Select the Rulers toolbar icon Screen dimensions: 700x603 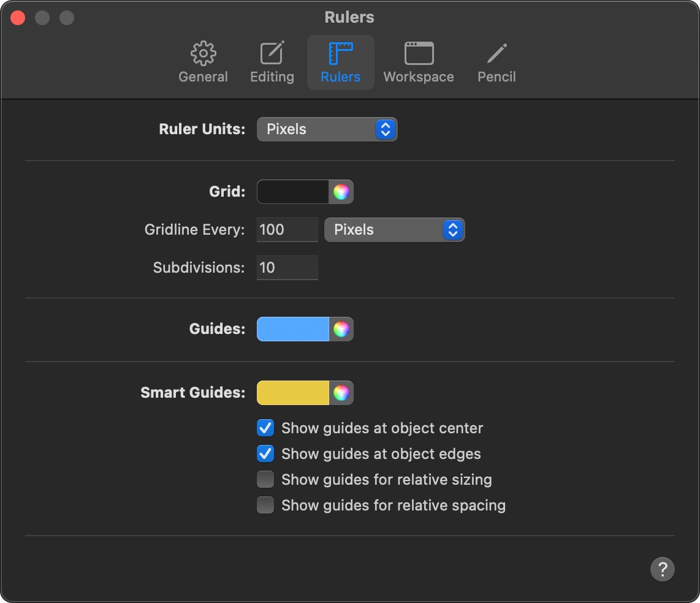click(341, 53)
